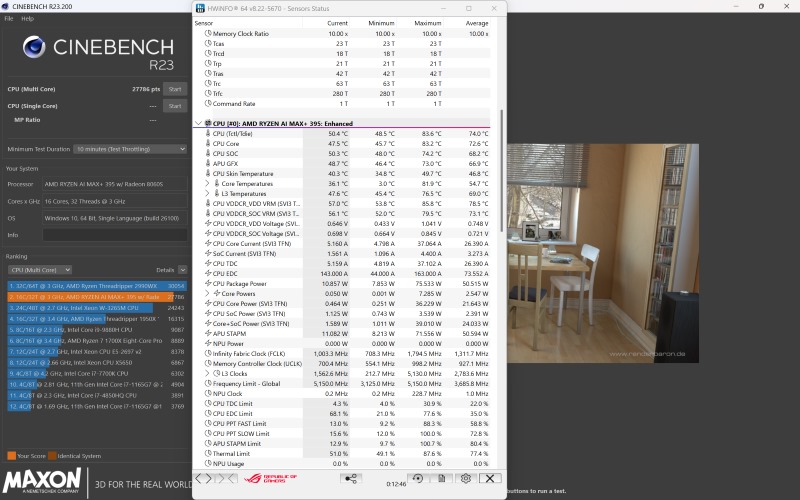Click the APU GFX thermometer icon
Viewport: 800px width, 500px height.
click(x=208, y=163)
